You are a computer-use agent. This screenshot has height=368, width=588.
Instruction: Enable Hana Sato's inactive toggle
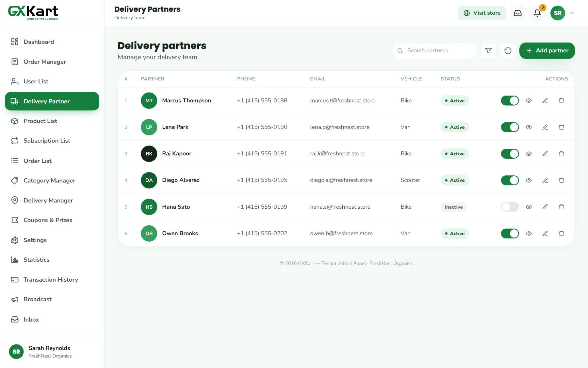[510, 207]
